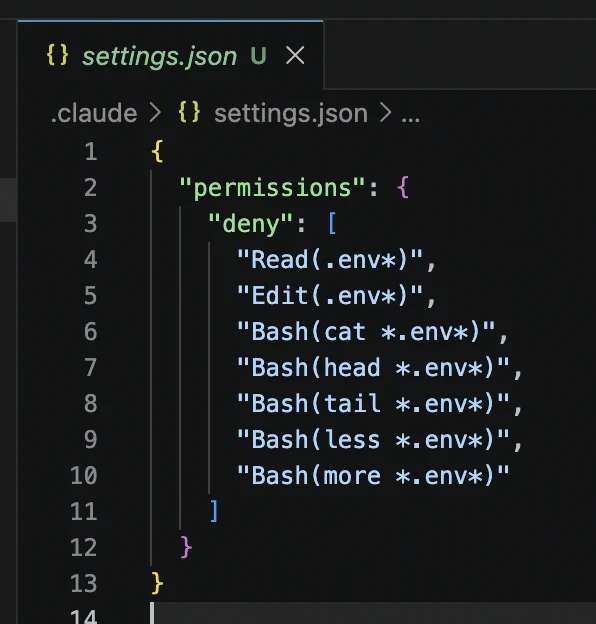Image resolution: width=596 pixels, height=624 pixels.
Task: Click line number 1 in gutter
Action: [x=91, y=152]
